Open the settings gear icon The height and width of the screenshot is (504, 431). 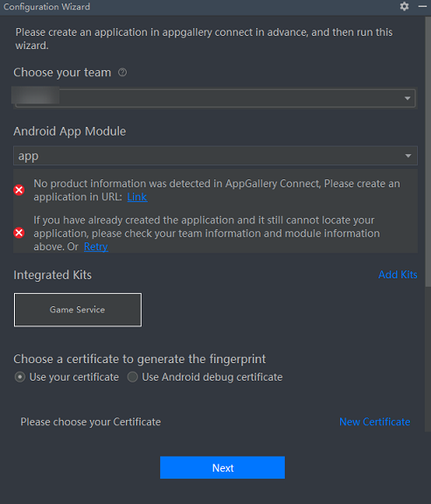point(405,6)
